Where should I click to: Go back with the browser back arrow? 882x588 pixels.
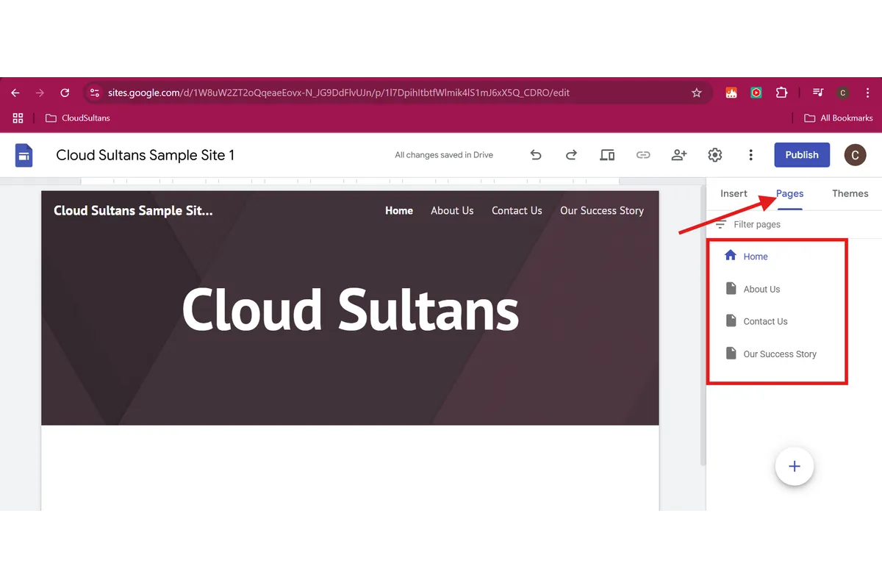[15, 93]
